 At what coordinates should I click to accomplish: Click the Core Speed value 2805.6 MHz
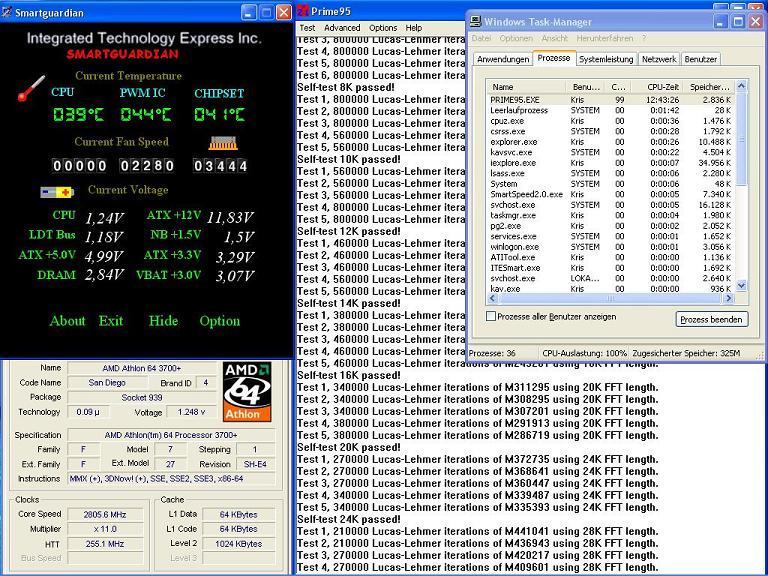105,514
